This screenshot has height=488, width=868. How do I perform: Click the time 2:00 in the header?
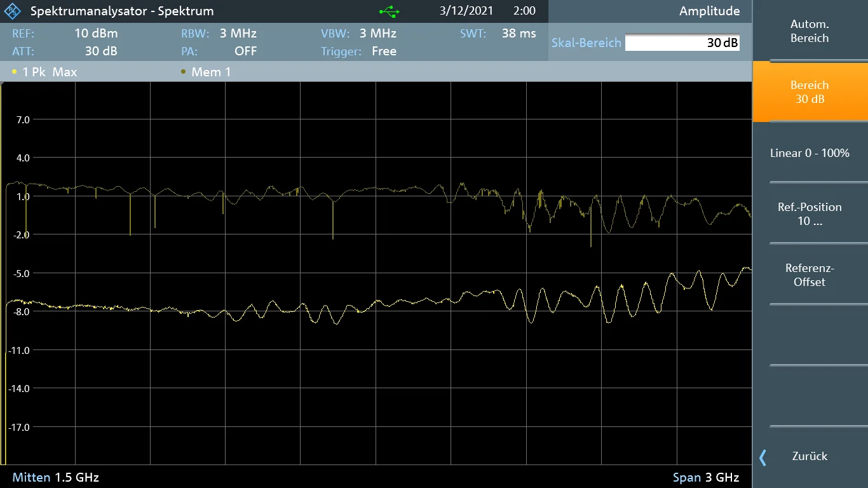tap(524, 11)
